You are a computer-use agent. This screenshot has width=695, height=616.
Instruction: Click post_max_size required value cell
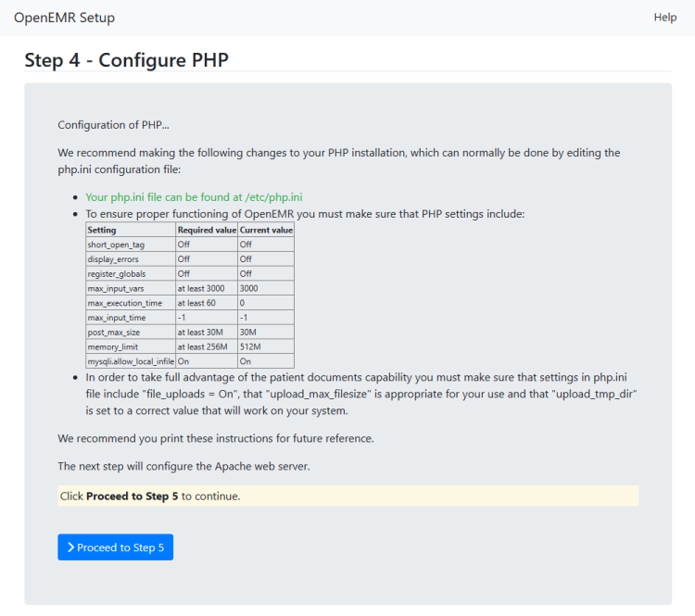pyautogui.click(x=207, y=333)
